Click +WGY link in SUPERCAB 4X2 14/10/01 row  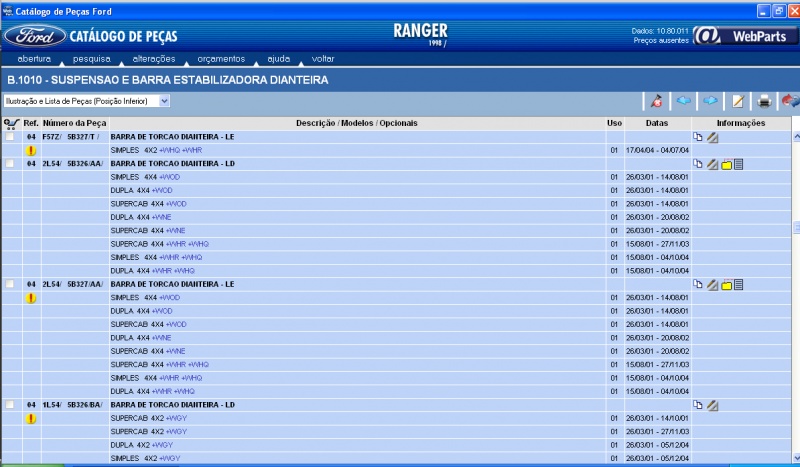pyautogui.click(x=177, y=418)
